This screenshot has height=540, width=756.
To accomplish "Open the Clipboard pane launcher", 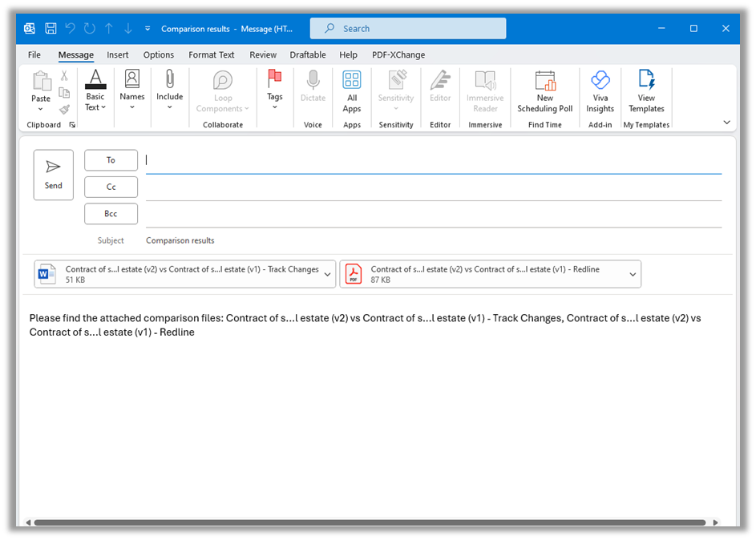I will (x=72, y=125).
